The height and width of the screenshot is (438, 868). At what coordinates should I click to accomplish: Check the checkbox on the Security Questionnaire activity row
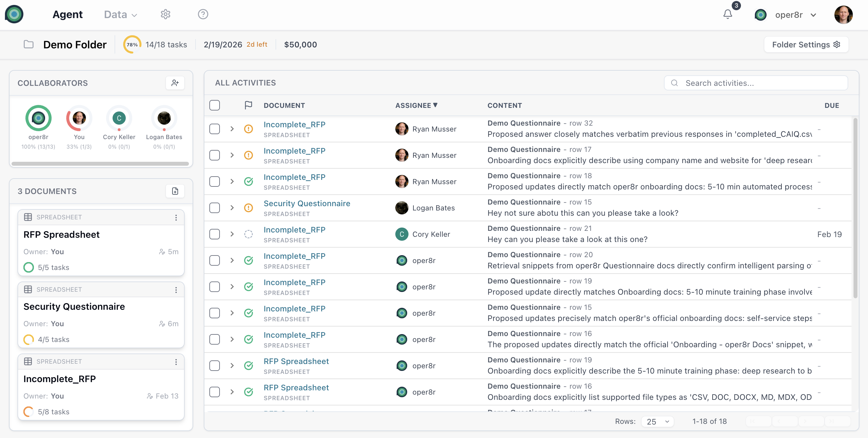(x=215, y=208)
